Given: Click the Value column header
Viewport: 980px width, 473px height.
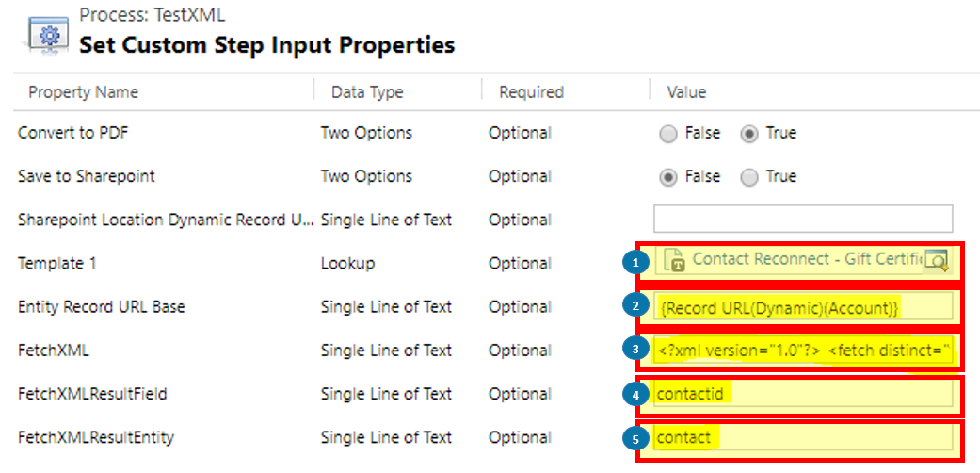Looking at the screenshot, I should click(686, 92).
